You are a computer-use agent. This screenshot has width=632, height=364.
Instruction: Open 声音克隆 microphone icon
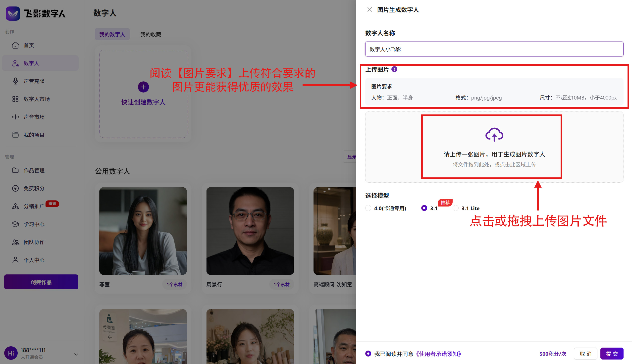[x=15, y=81]
